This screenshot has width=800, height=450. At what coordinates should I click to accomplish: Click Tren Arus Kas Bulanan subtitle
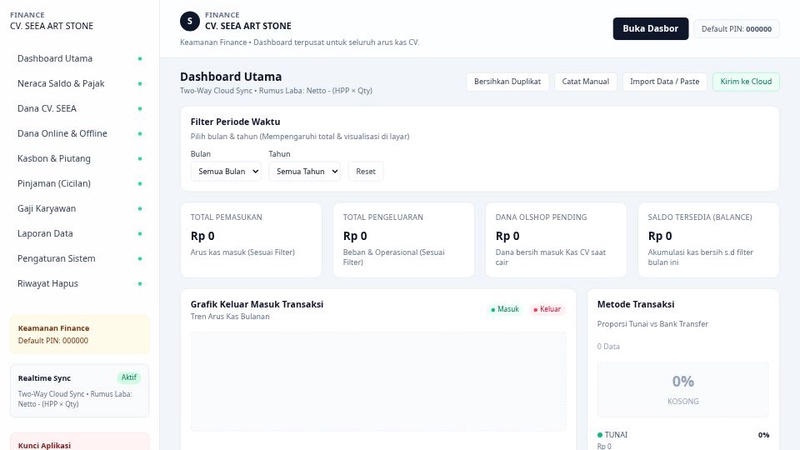tap(230, 316)
